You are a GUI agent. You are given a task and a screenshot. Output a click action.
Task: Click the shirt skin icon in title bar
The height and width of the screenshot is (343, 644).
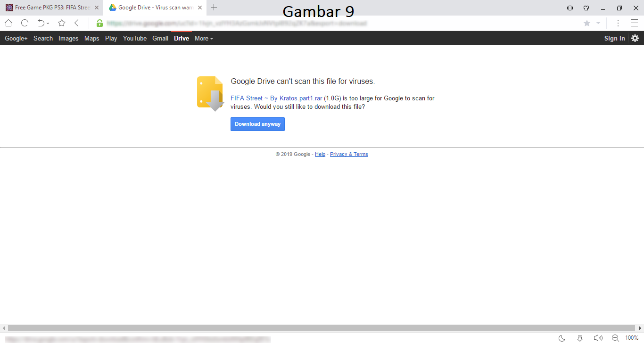[x=586, y=8]
